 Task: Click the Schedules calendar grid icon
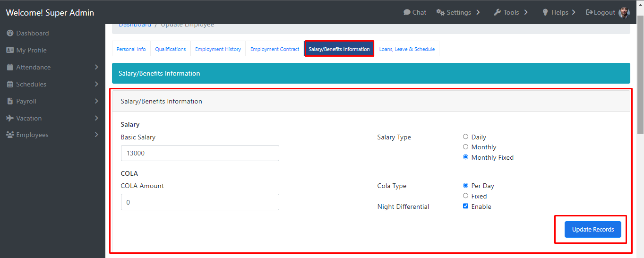[10, 84]
